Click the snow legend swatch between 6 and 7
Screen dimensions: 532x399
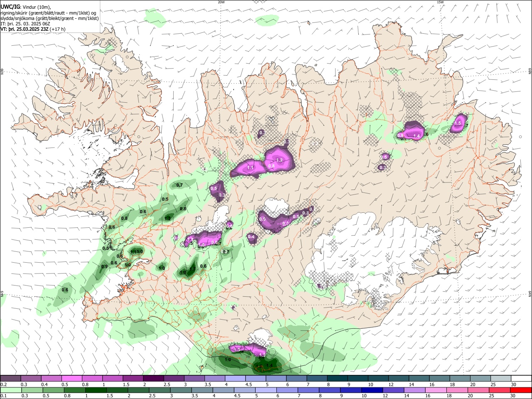[x=296, y=378]
